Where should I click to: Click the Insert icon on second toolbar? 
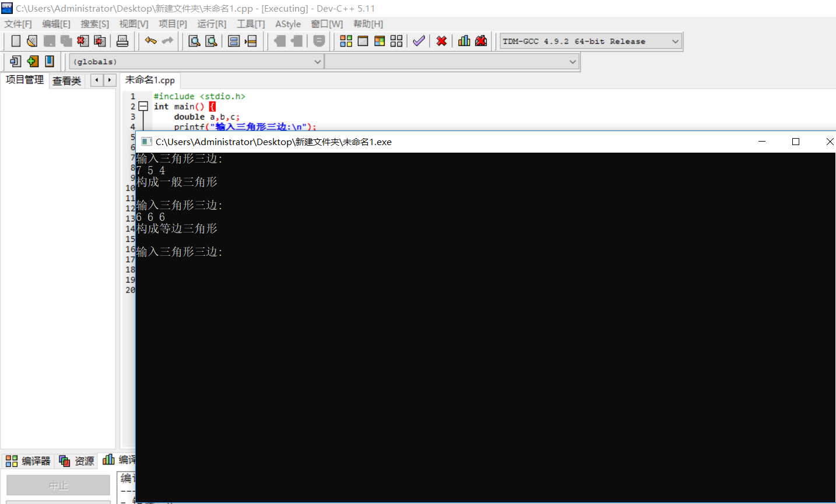[16, 61]
